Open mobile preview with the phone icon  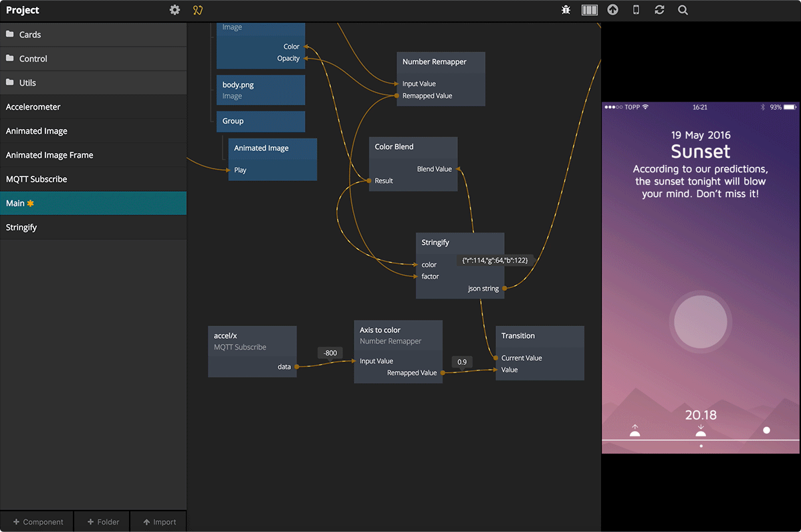[x=635, y=9]
